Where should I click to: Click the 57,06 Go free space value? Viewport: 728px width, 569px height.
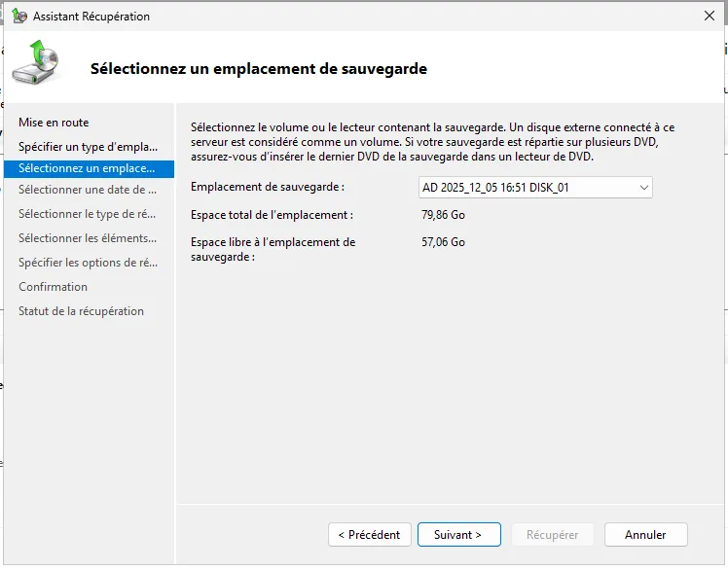[443, 242]
